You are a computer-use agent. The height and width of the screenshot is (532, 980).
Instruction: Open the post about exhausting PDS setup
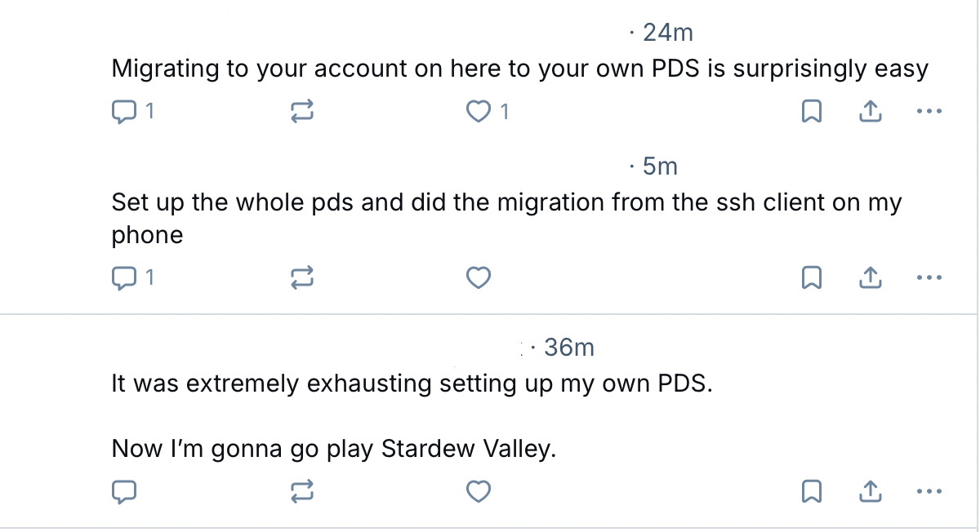[412, 383]
